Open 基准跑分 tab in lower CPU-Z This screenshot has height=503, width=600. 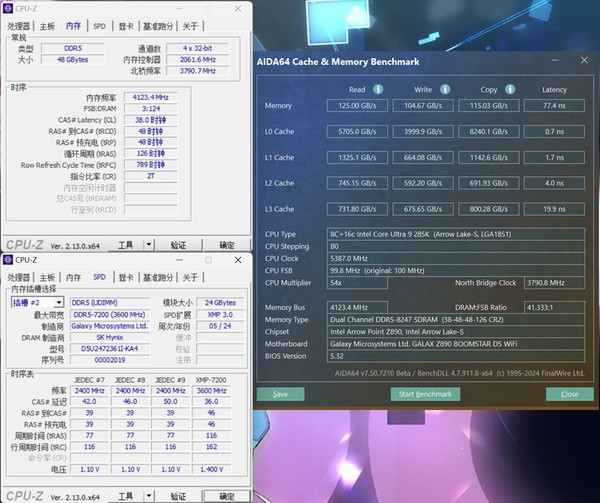158,277
